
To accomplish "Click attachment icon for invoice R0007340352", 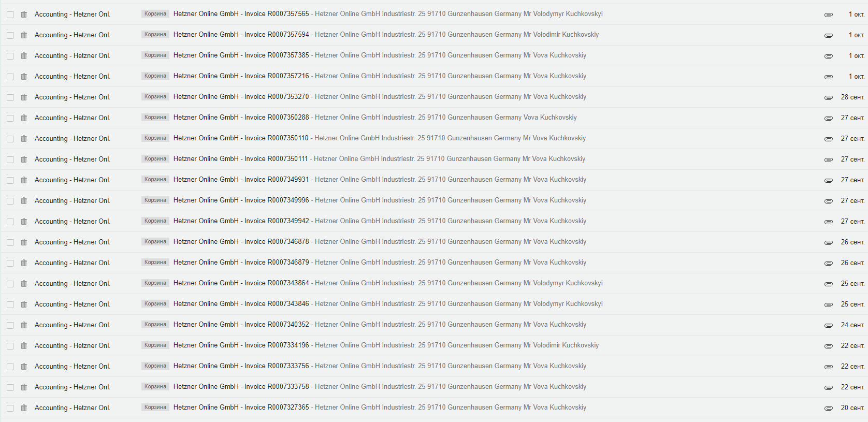I will pyautogui.click(x=828, y=326).
